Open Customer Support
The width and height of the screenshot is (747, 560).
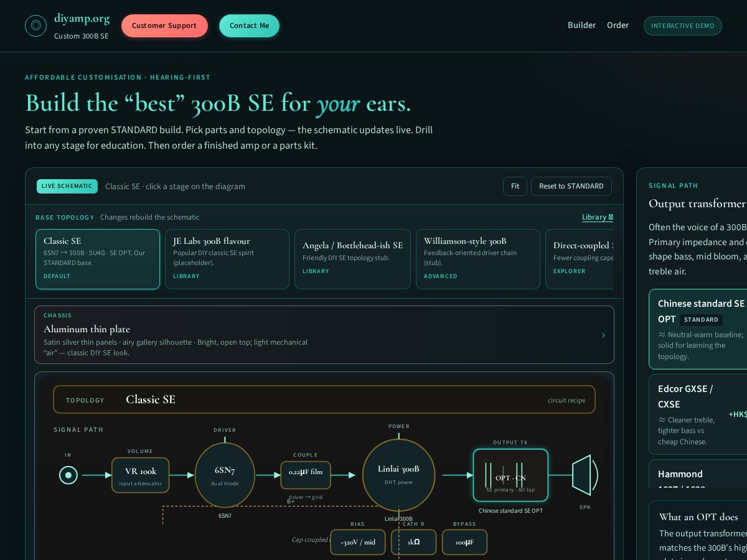pyautogui.click(x=164, y=26)
